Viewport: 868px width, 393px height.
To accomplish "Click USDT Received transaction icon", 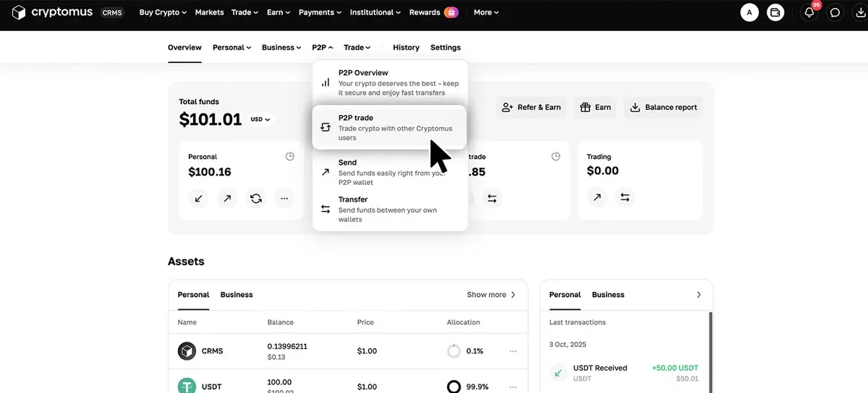I will pyautogui.click(x=558, y=373).
